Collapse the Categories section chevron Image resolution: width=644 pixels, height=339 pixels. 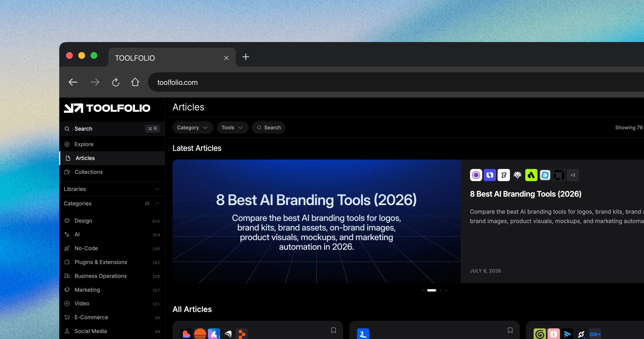(157, 203)
